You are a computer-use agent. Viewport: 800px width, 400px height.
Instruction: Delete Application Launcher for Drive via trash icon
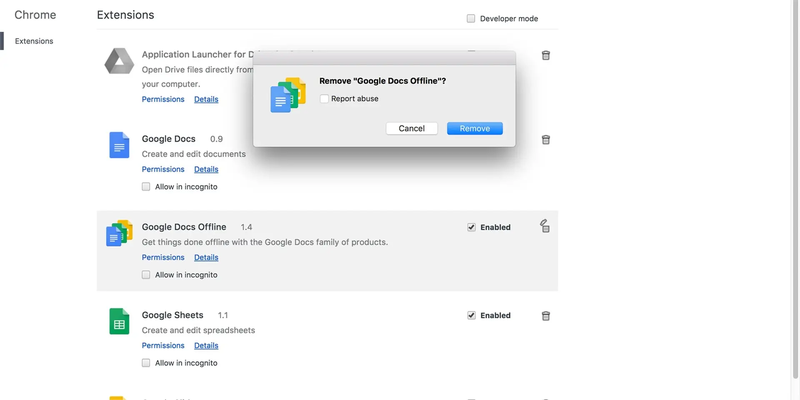click(545, 55)
